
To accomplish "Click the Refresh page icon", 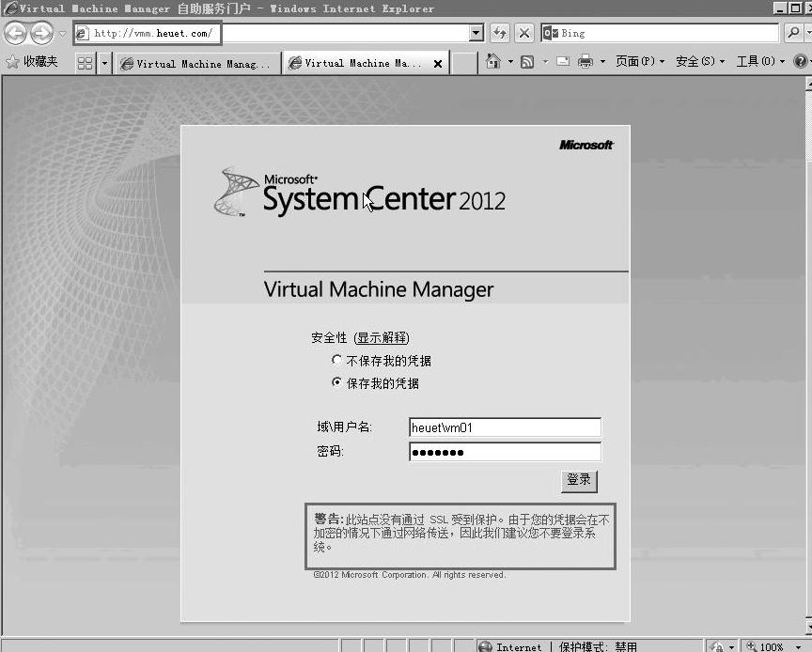I will coord(500,33).
